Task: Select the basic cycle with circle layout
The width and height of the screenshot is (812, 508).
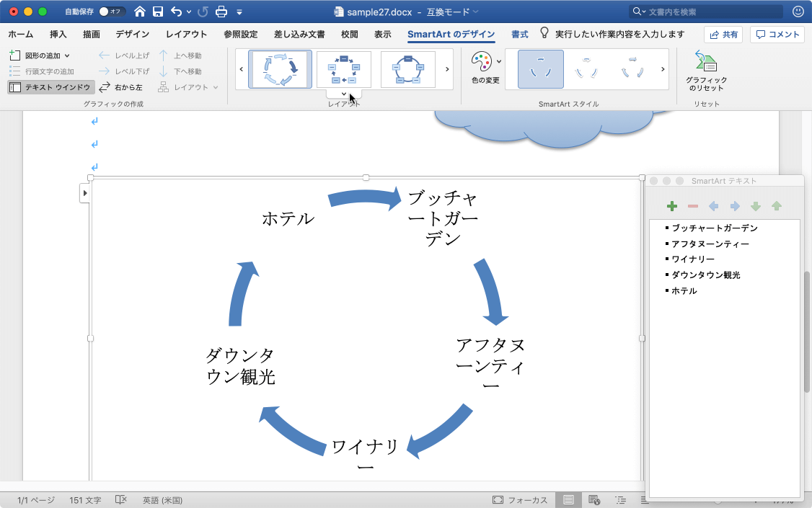Action: pos(408,68)
